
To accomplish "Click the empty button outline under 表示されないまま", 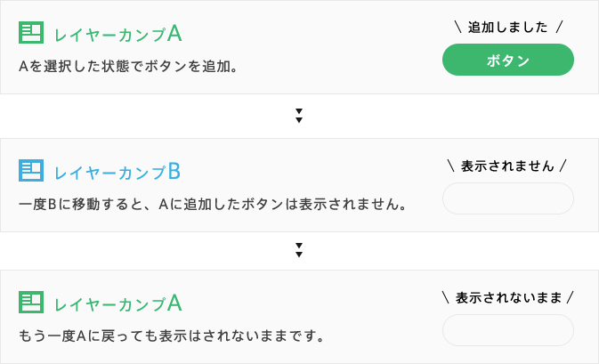I will [x=507, y=330].
